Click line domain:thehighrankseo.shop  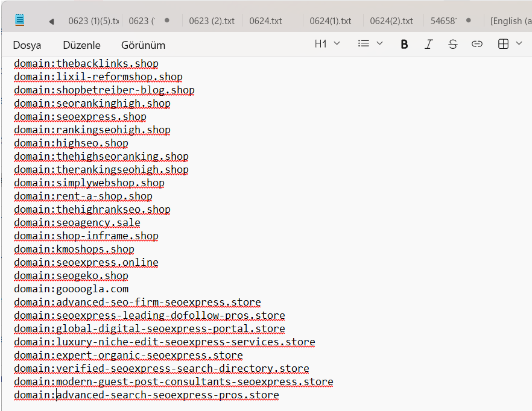coord(92,209)
